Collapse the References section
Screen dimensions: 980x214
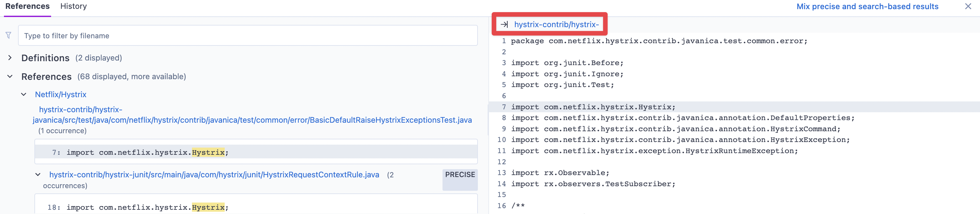pyautogui.click(x=10, y=76)
